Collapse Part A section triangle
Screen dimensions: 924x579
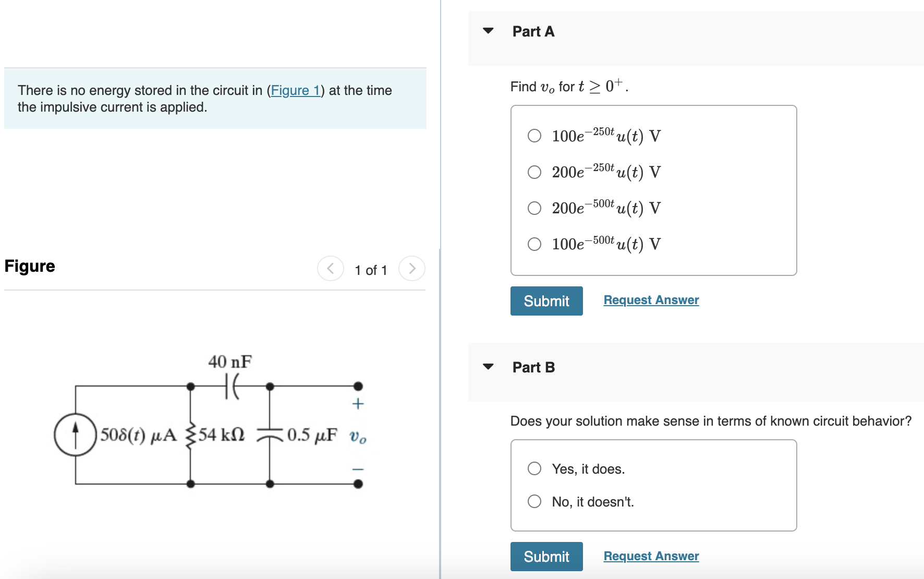[488, 30]
